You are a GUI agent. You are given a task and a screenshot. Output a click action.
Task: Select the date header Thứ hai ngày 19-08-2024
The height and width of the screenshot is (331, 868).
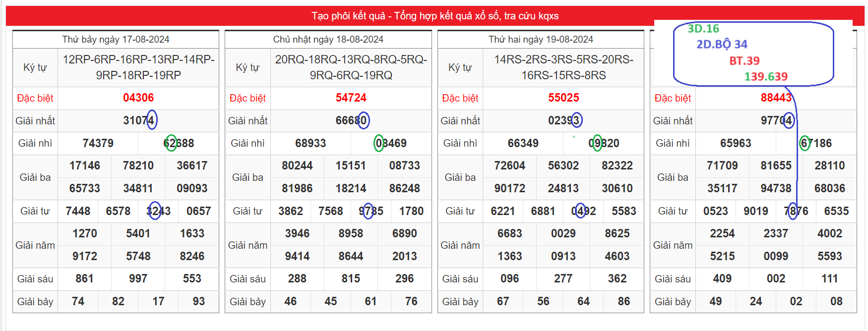tap(541, 39)
